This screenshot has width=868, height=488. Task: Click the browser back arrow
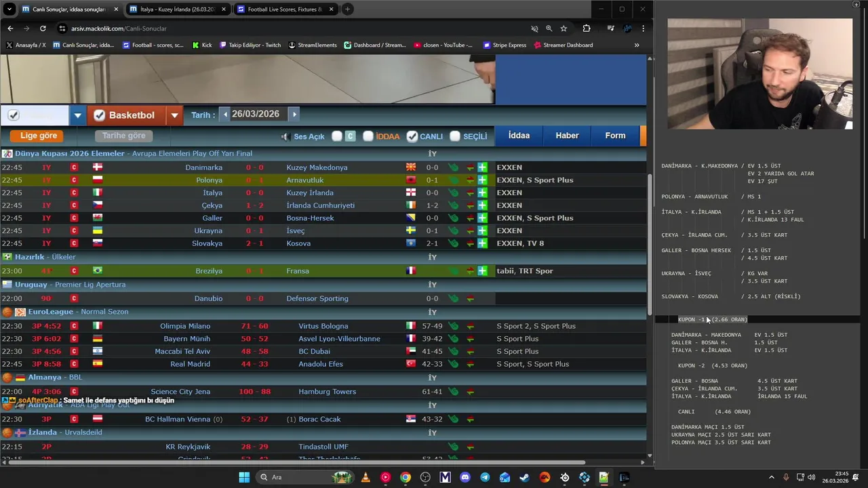(10, 28)
